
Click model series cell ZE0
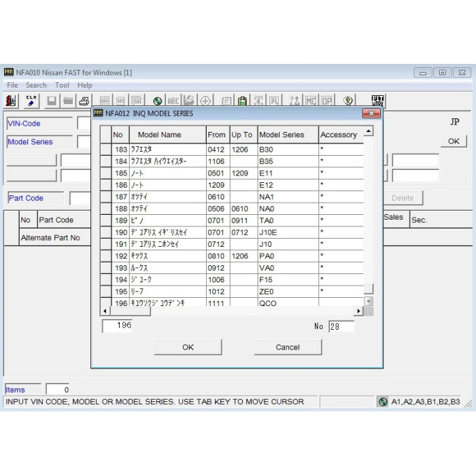tap(288, 292)
